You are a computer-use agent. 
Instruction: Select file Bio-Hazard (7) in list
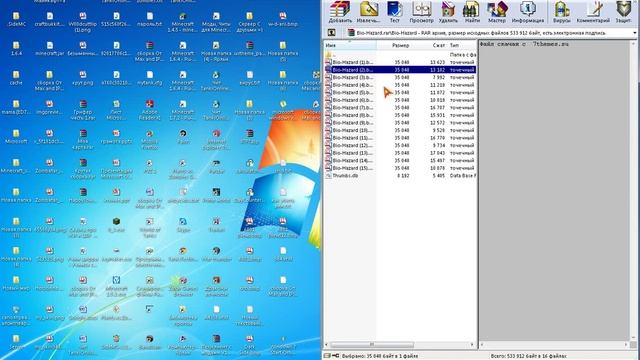coord(400,108)
